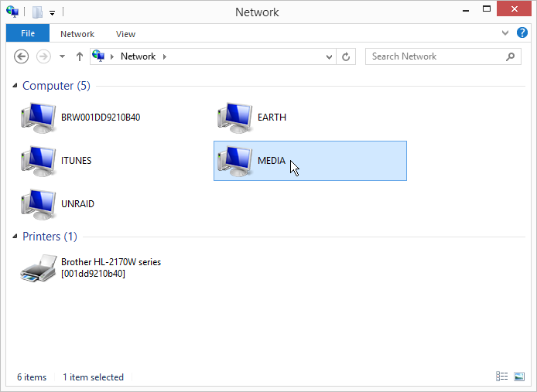This screenshot has width=537, height=392.
Task: Click the UNRAID label
Action: point(77,204)
